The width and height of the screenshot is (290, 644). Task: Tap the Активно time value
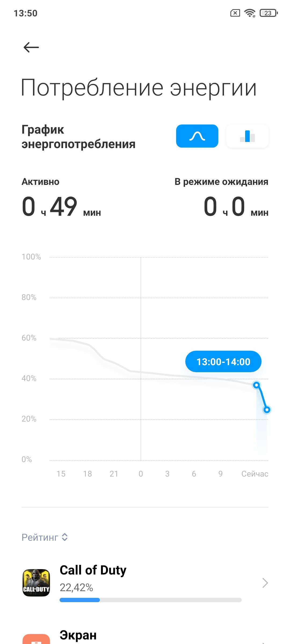(x=61, y=206)
